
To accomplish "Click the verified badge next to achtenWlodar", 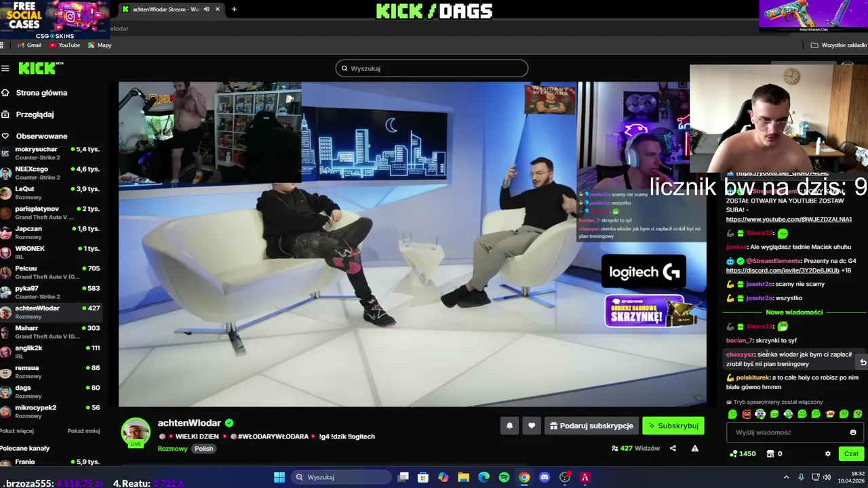I will (229, 423).
